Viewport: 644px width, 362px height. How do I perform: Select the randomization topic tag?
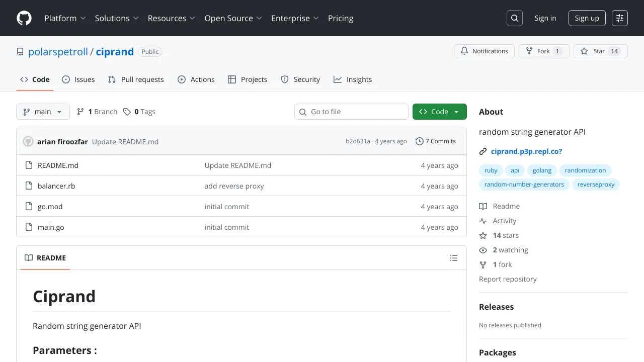pos(586,170)
